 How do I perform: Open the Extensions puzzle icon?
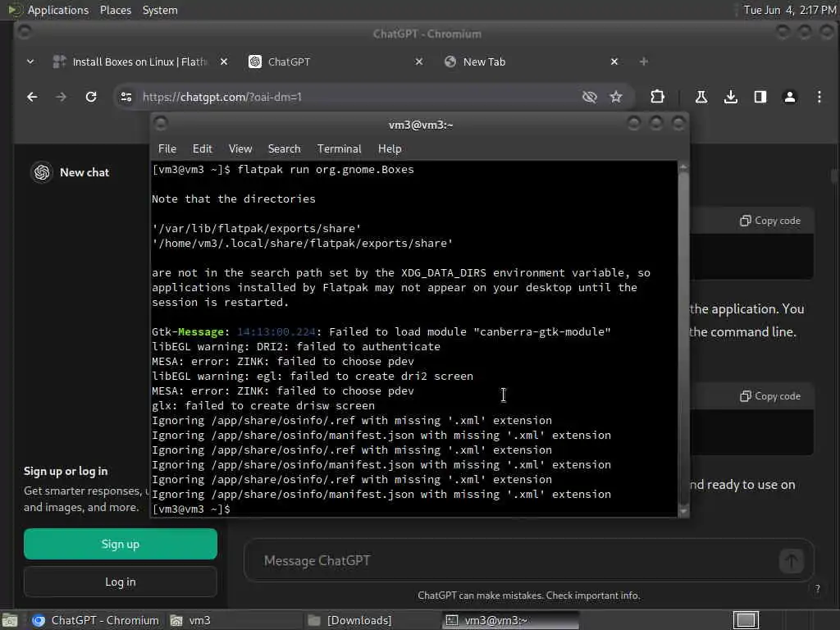(x=657, y=97)
